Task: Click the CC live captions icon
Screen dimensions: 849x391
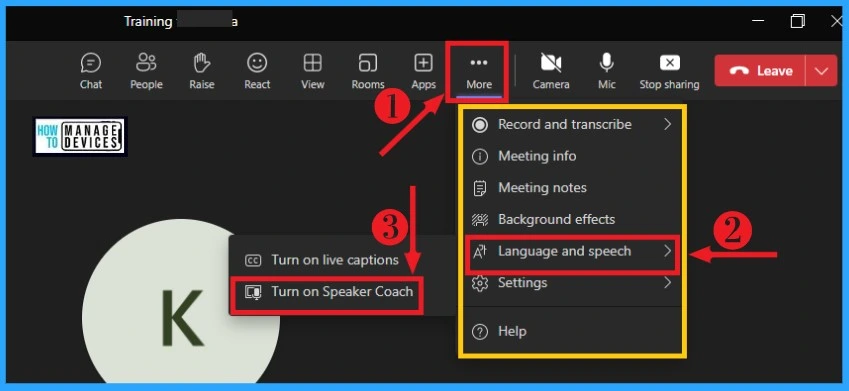Action: [253, 260]
